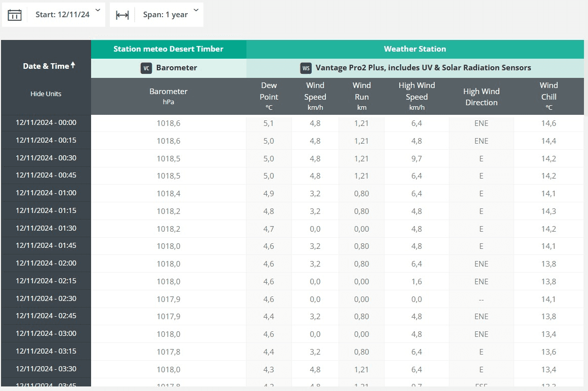Click wind chill 14,3 at 01:15
The image size is (588, 391).
[x=549, y=211]
